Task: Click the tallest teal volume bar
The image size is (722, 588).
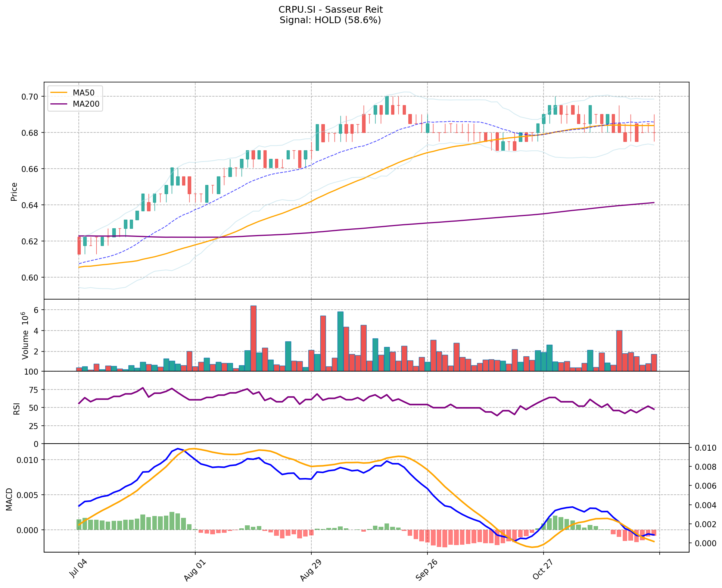Action: click(x=340, y=341)
